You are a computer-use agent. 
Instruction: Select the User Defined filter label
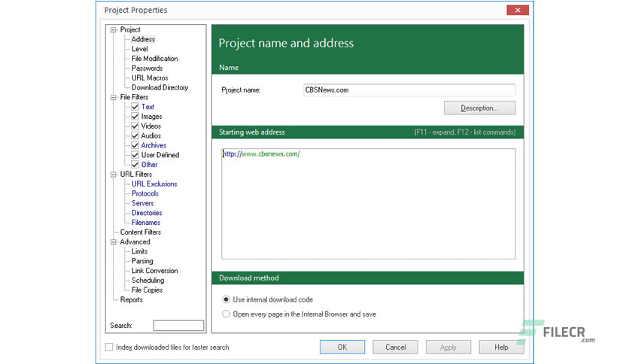tap(160, 155)
